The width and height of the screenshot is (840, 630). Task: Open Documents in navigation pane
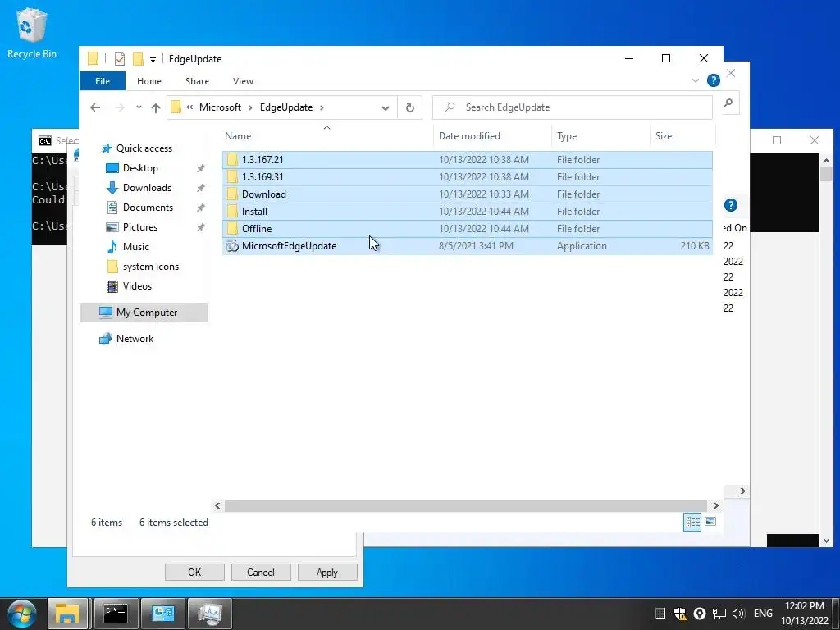point(148,208)
